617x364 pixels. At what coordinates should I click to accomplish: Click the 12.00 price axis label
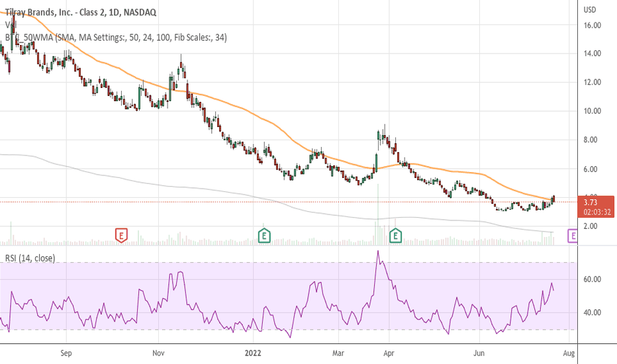(x=593, y=82)
